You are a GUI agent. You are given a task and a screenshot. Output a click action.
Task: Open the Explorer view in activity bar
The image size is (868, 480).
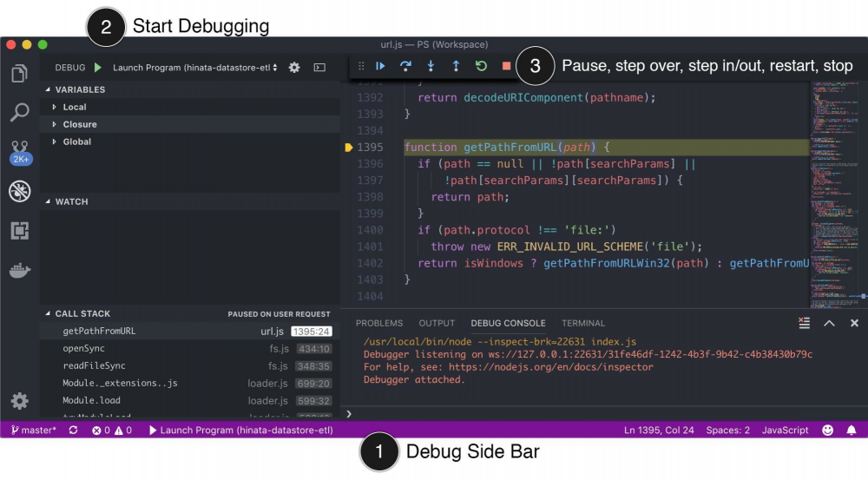click(19, 73)
